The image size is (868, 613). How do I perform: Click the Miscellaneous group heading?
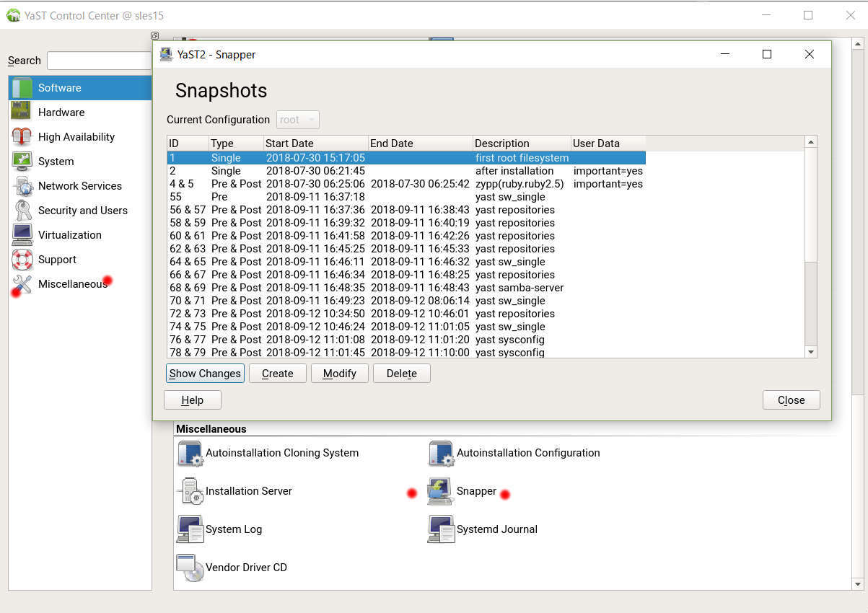[x=211, y=429]
